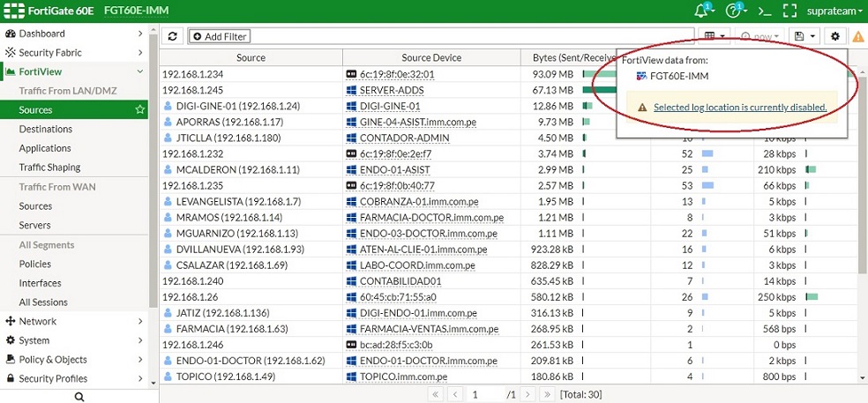The width and height of the screenshot is (868, 403).
Task: Collapse the FortiView menu
Action: (x=74, y=72)
